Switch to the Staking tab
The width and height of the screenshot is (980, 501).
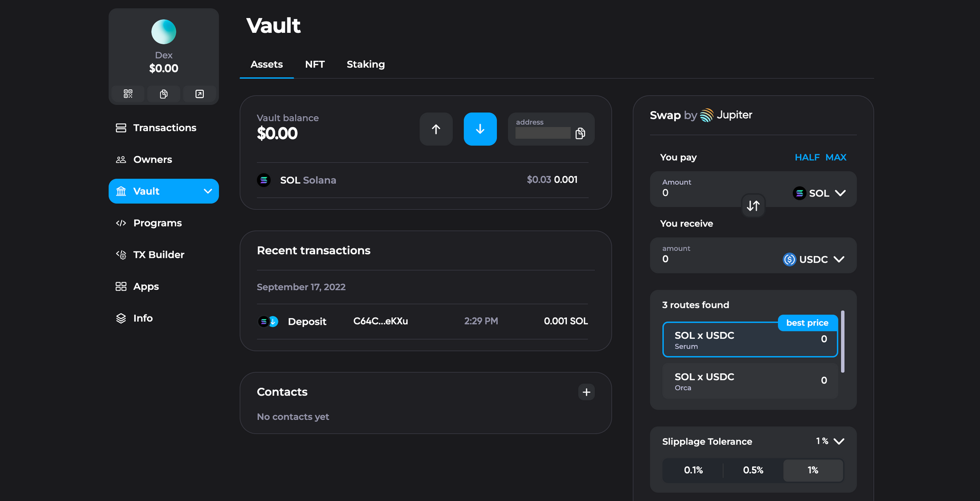point(366,64)
